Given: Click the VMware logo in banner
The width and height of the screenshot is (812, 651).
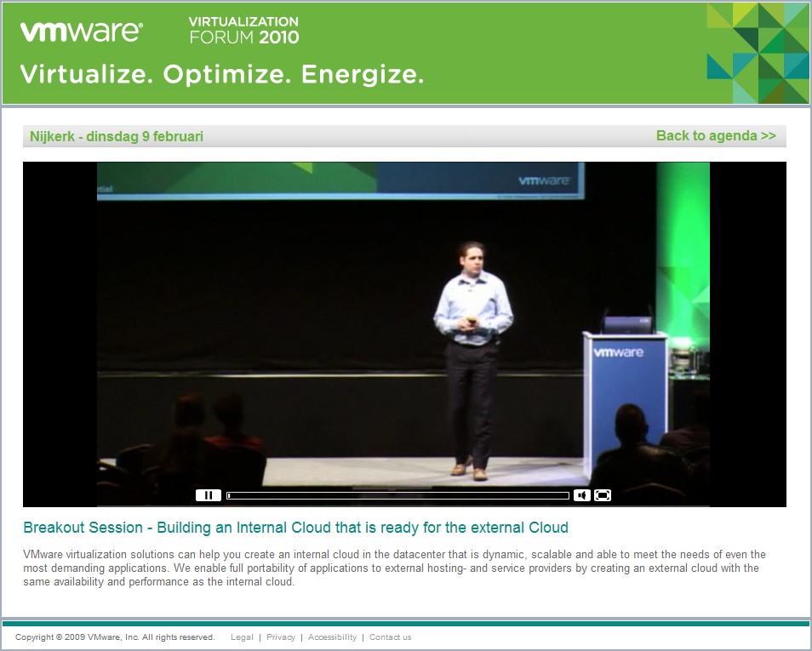Looking at the screenshot, I should tap(82, 31).
